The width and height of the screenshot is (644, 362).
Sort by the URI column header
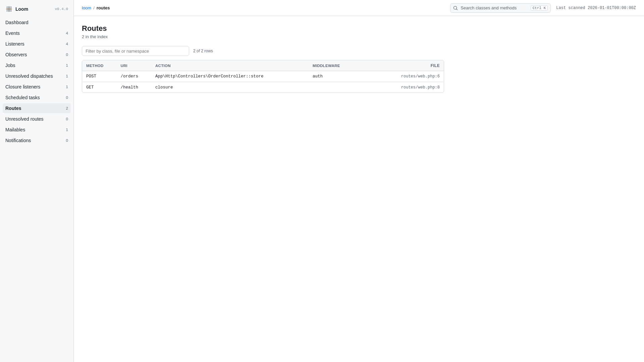point(124,66)
